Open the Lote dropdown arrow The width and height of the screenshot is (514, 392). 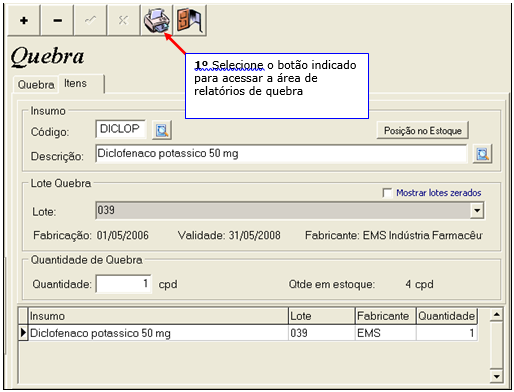(x=477, y=210)
